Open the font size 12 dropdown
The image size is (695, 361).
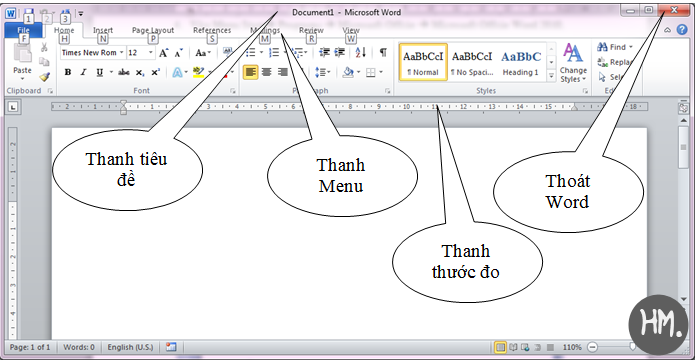coord(151,53)
